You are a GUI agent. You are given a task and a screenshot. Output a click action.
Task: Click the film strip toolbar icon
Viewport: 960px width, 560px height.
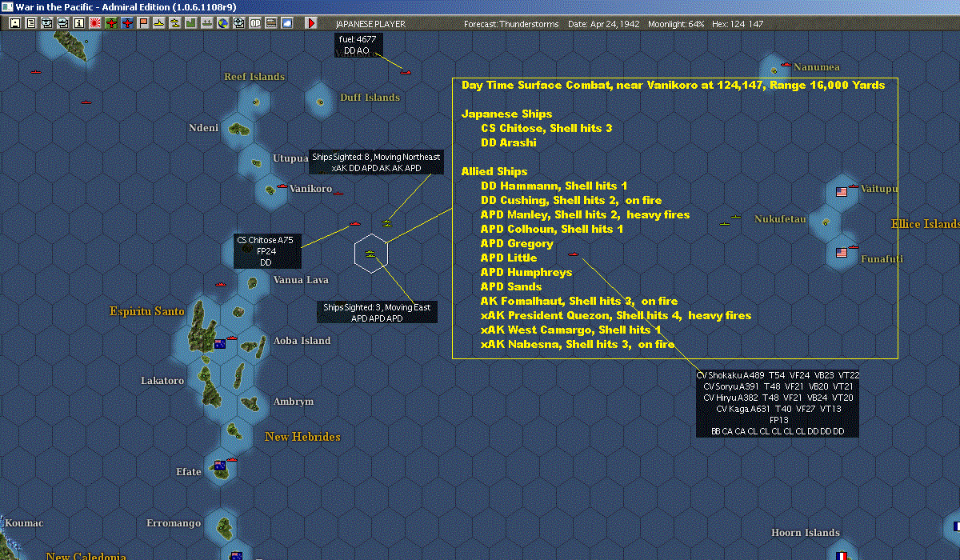[270, 23]
